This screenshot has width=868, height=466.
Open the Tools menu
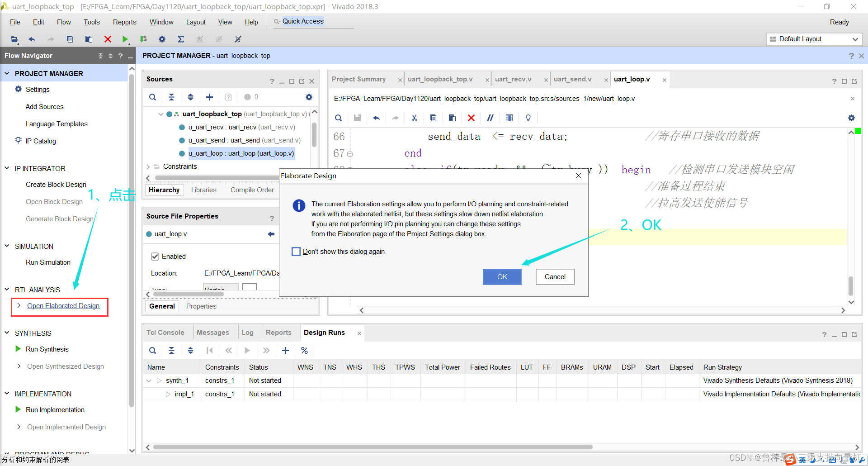(91, 22)
